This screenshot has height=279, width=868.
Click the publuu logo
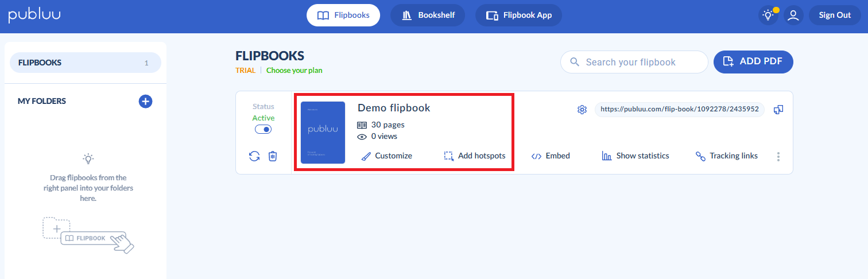click(34, 15)
